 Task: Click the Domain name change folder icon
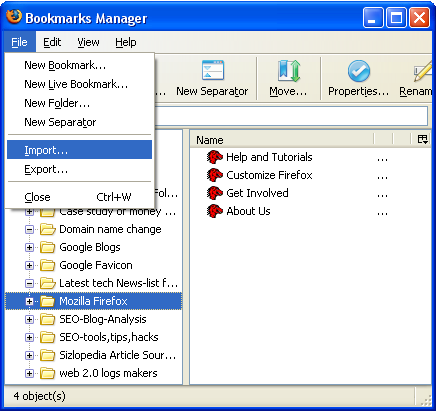click(x=47, y=229)
